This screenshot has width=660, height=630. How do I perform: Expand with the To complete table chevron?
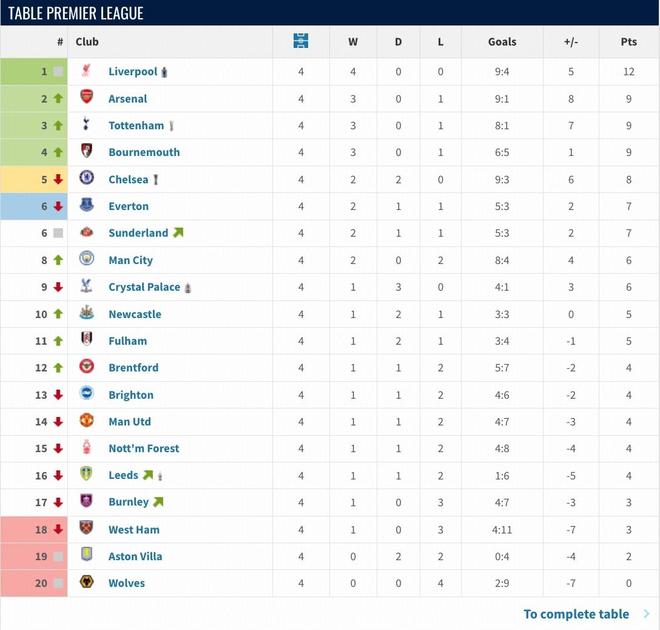(646, 613)
